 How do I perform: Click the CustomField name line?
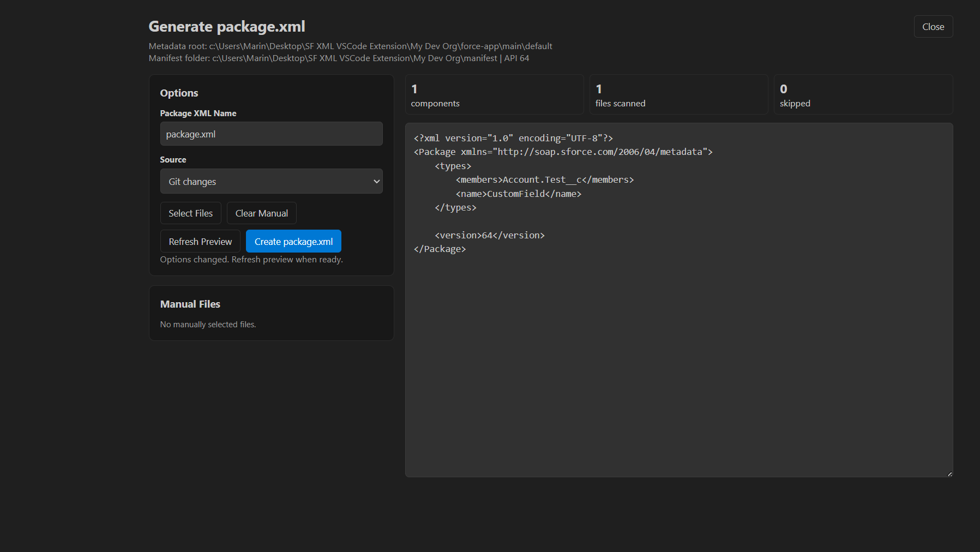(x=518, y=194)
